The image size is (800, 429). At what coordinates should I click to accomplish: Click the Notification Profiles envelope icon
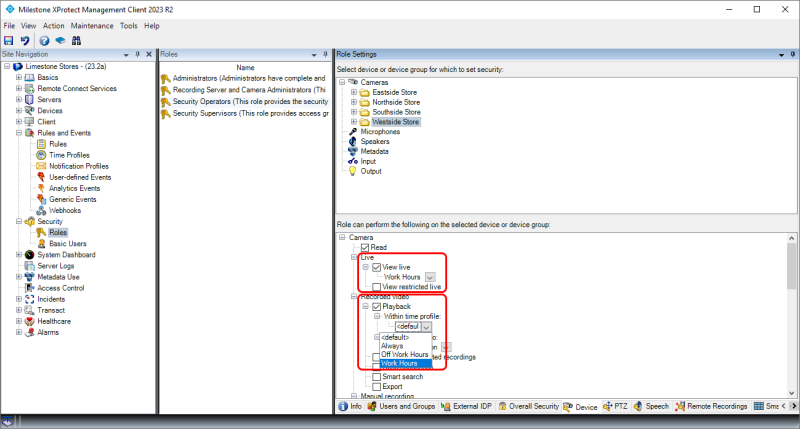41,166
